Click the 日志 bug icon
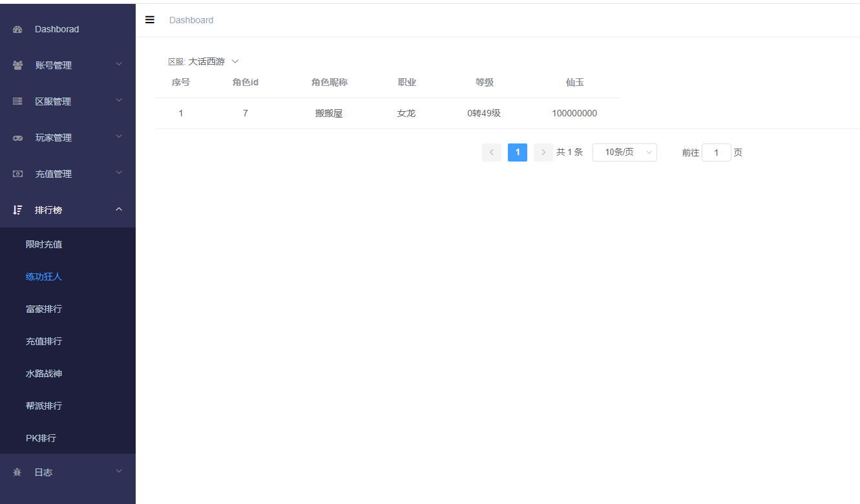This screenshot has height=504, width=860. click(x=17, y=472)
